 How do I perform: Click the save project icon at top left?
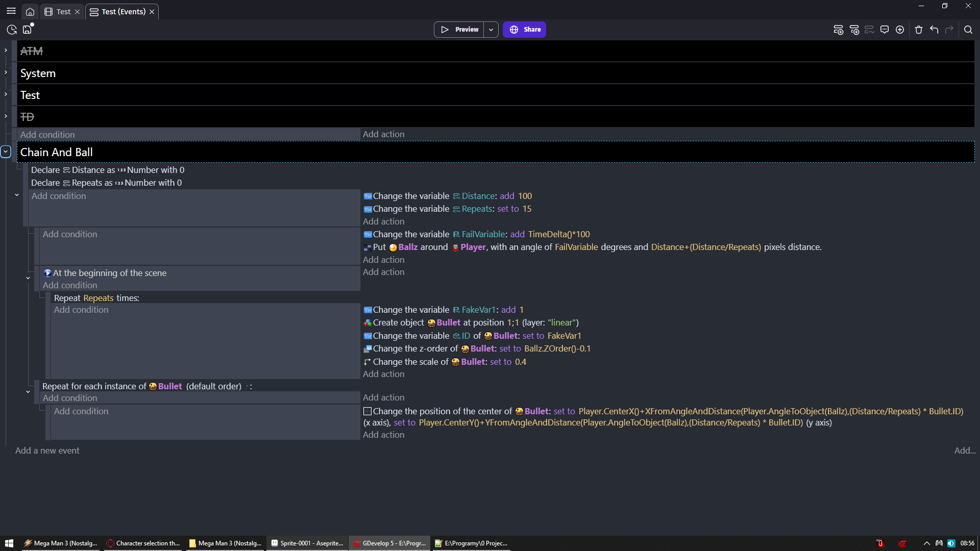(28, 30)
